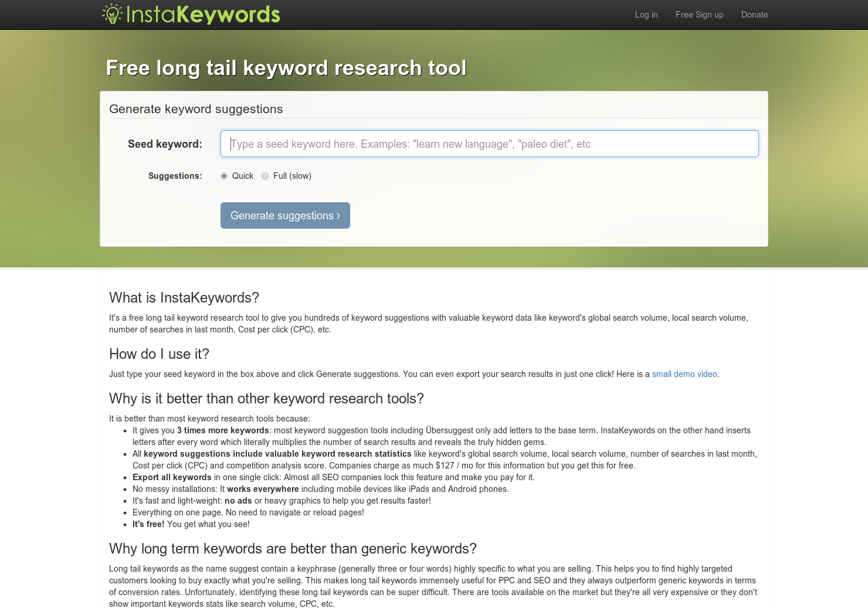Click 'Why is it better than other keyword research tools?' heading
The width and height of the screenshot is (868, 608).
(x=266, y=399)
